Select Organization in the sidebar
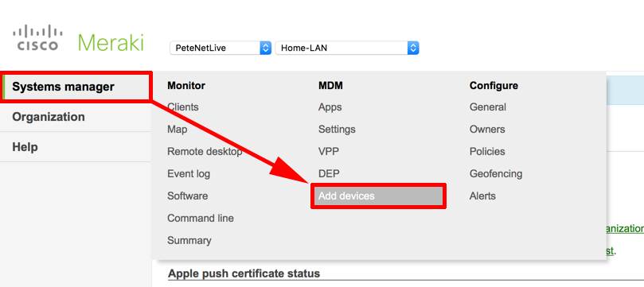644x287 pixels. coord(49,117)
